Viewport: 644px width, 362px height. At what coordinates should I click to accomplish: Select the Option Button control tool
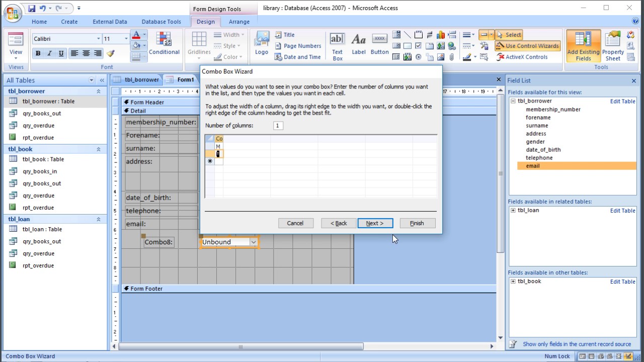point(419,57)
